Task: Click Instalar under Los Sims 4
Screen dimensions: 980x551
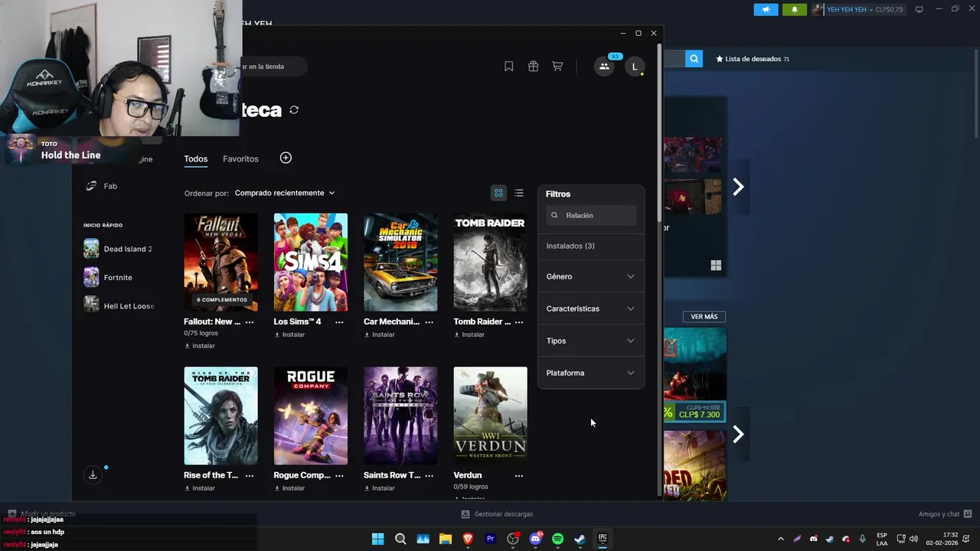Action: 289,334
